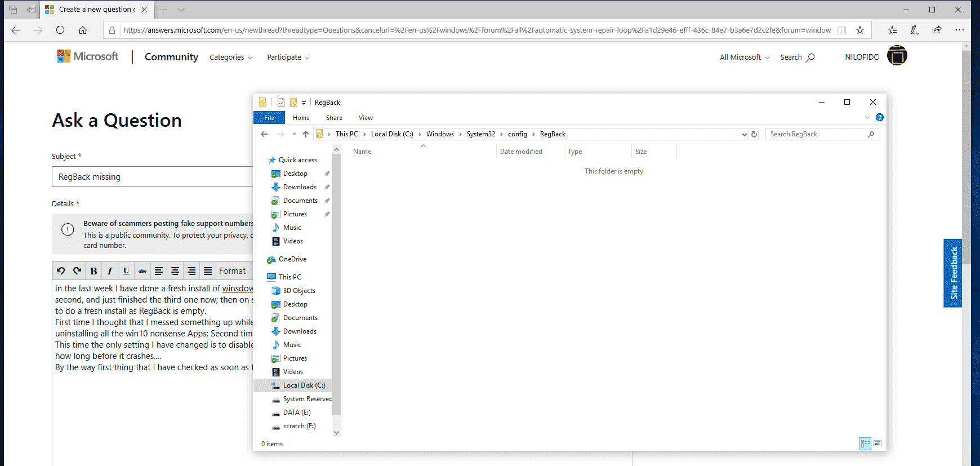Expand the Categories menu
980x466 pixels.
point(231,57)
